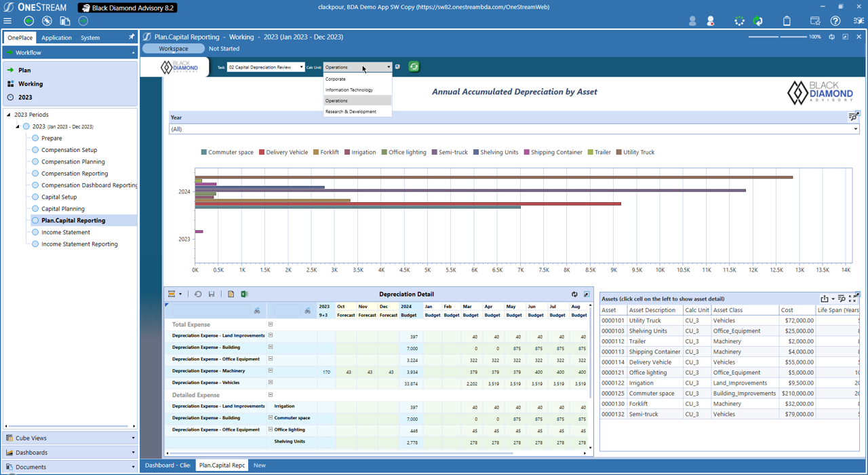Collapse the Detailed Expense row group
Screen dimensions: 868x475
tap(271, 395)
